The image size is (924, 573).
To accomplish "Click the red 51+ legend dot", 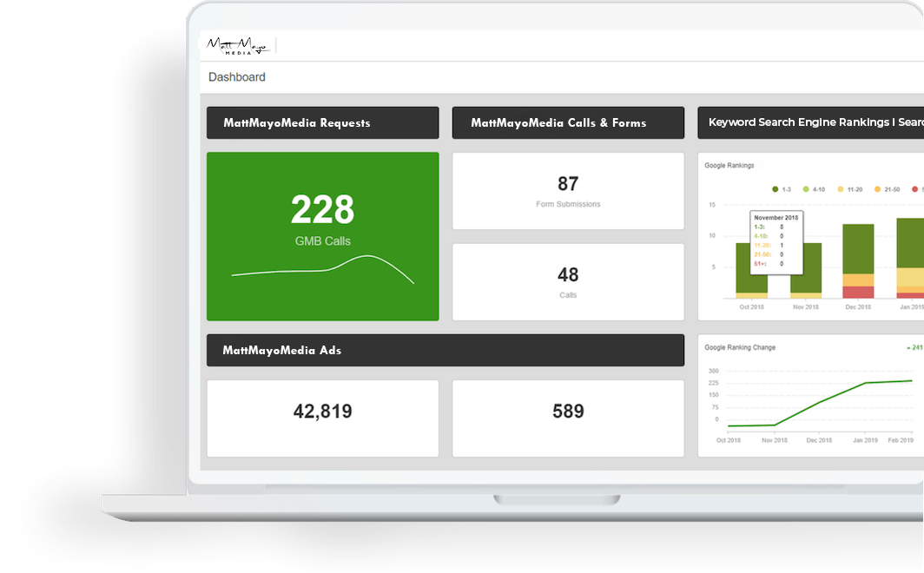I will 914,188.
